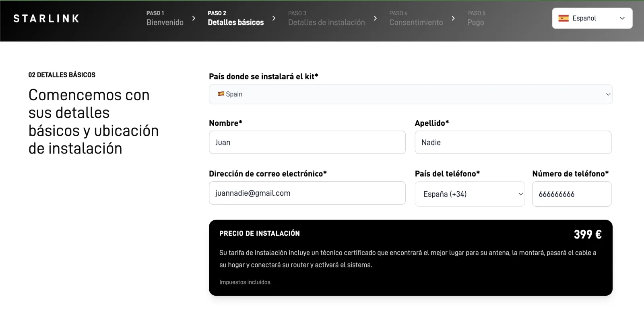
Task: Click the 02 DETALLES BÁSICOS section label
Action: tap(62, 75)
